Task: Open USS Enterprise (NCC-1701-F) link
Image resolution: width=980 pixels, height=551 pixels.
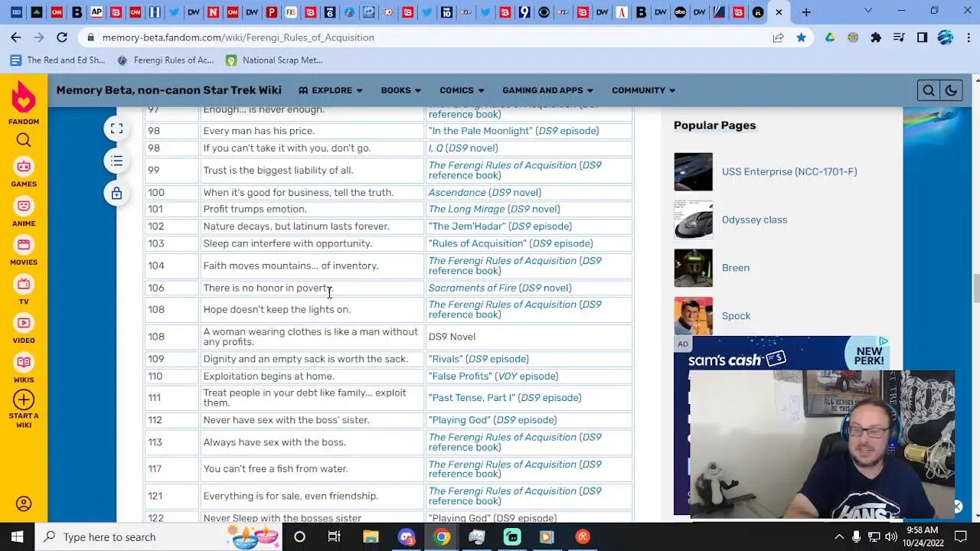Action: (789, 171)
